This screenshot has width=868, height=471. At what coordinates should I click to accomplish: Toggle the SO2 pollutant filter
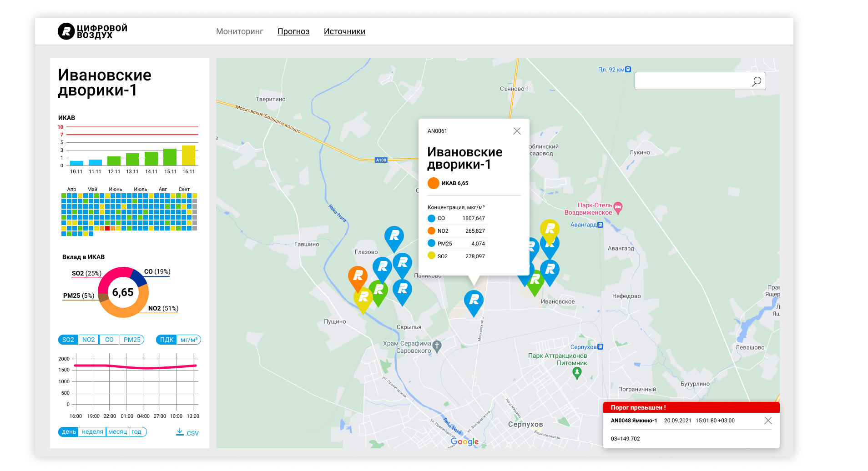click(x=68, y=339)
